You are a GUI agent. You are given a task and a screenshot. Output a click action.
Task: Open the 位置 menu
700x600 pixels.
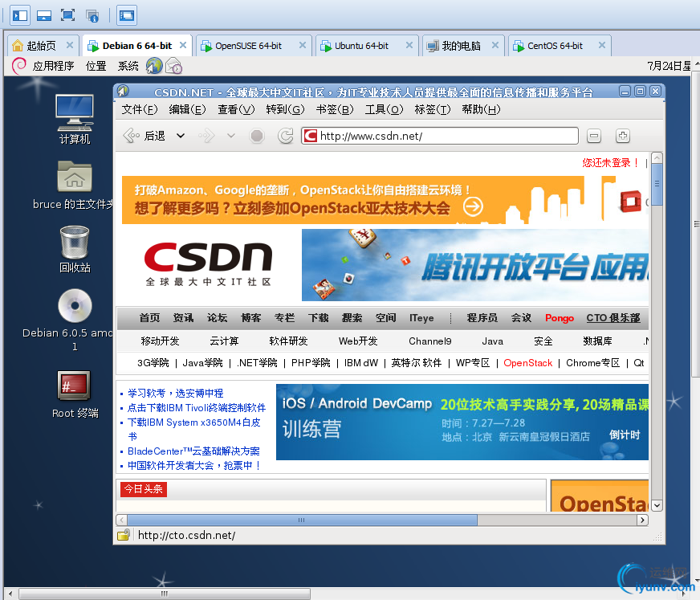pyautogui.click(x=96, y=66)
